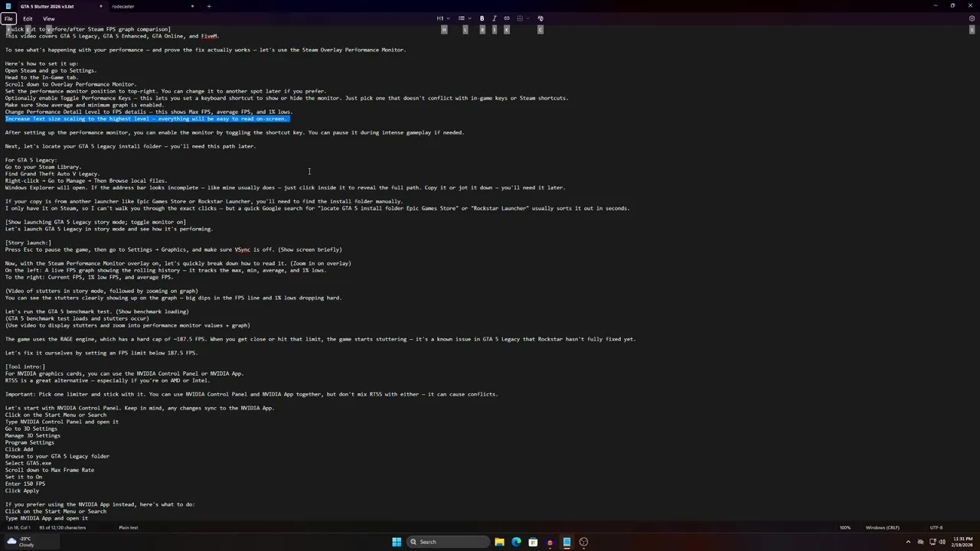Click the line 'Manage 3D Settings'
Screen dimensions: 980x551
tap(33, 435)
